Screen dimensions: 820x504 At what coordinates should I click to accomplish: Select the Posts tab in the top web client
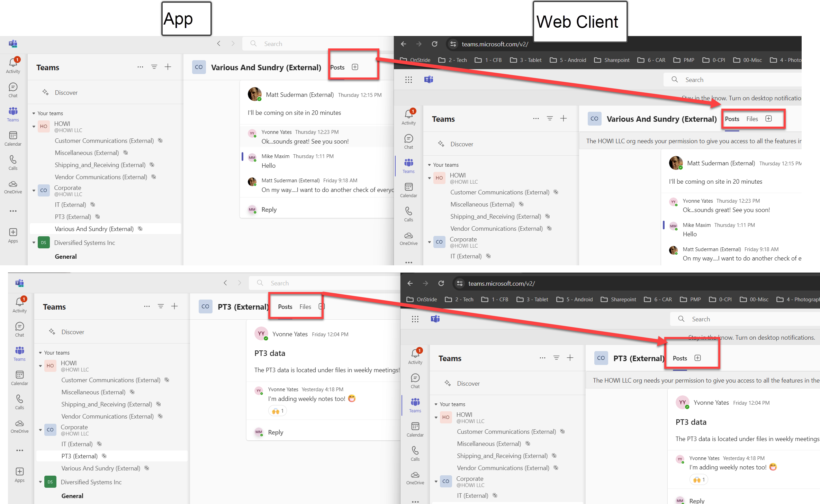pyautogui.click(x=732, y=119)
